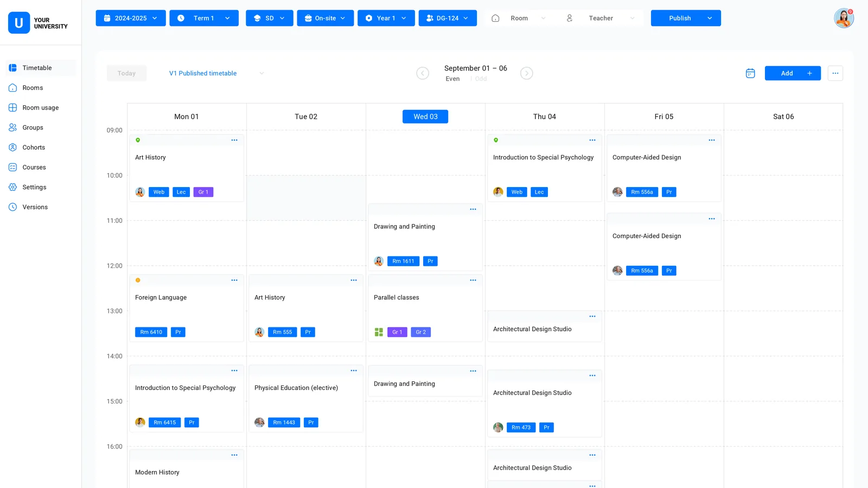Viewport: 868px width, 488px height.
Task: Open the calendar date picker icon
Action: tap(750, 73)
